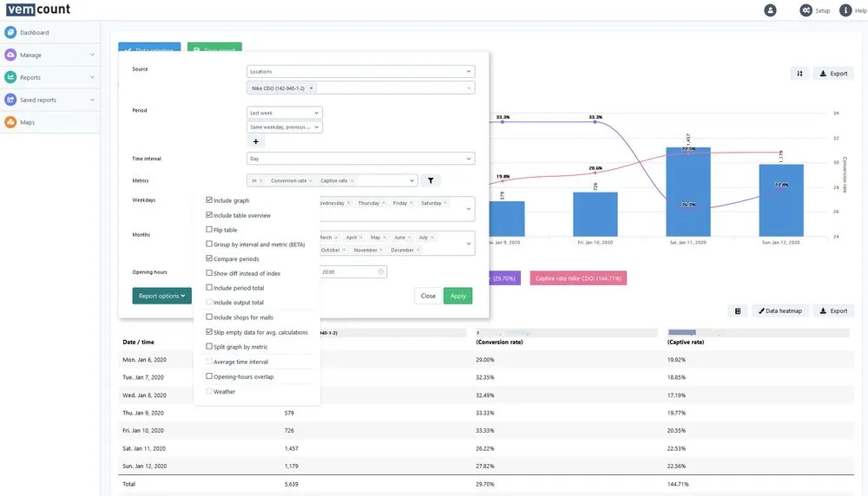Image resolution: width=868 pixels, height=496 pixels.
Task: Click the Help info icon
Action: tap(845, 10)
